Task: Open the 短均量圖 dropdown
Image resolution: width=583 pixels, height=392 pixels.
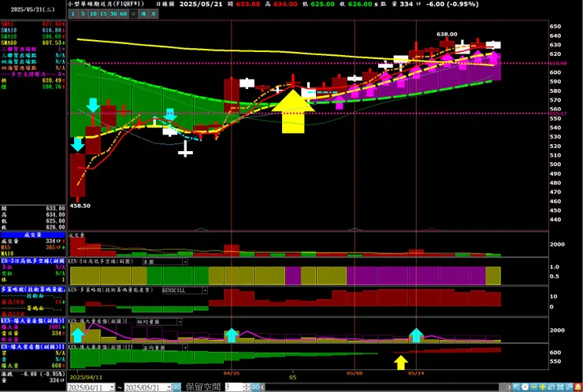Action: coord(179,322)
